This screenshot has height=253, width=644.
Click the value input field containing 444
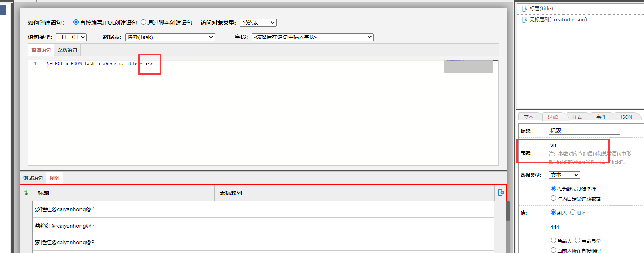point(584,227)
